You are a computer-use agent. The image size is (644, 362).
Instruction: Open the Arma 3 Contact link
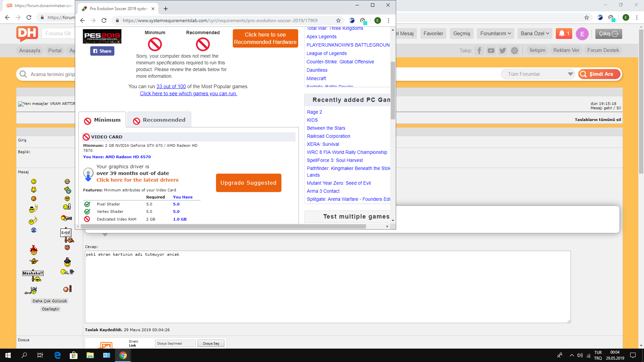tap(323, 191)
